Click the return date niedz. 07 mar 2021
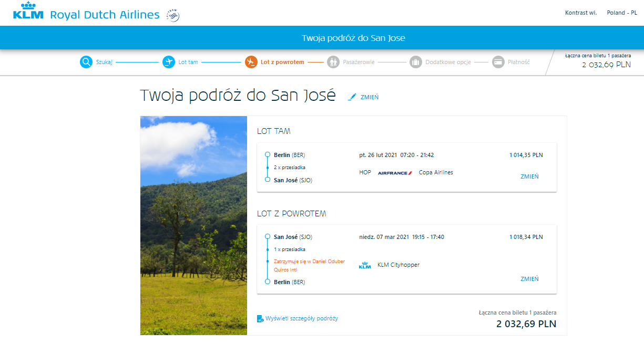 [383, 237]
